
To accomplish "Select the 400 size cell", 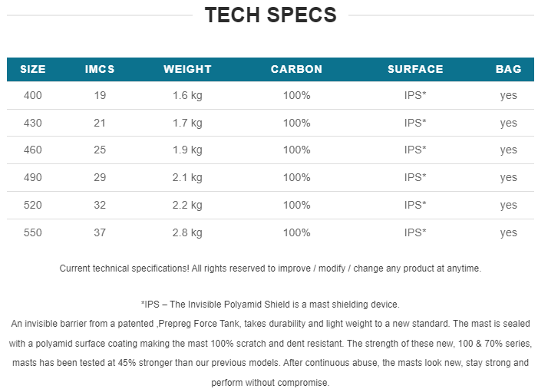I will click(x=33, y=95).
